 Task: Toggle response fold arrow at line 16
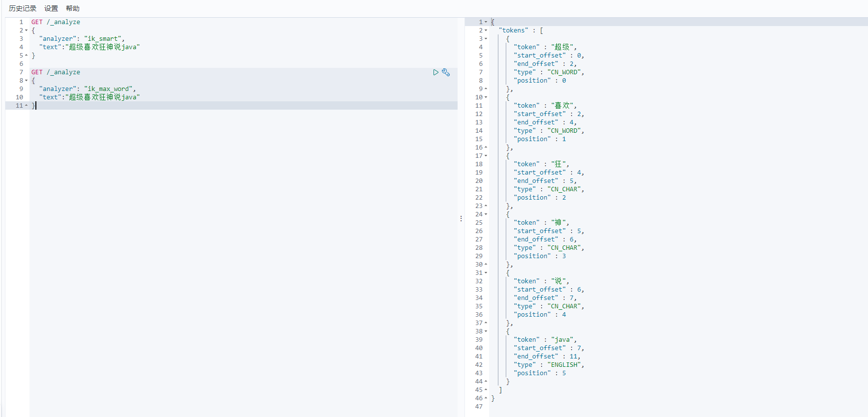pyautogui.click(x=486, y=148)
